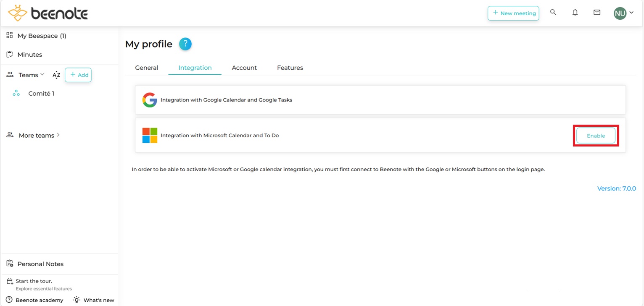Open Beenote academy link
This screenshot has width=644, height=306.
pyautogui.click(x=39, y=300)
